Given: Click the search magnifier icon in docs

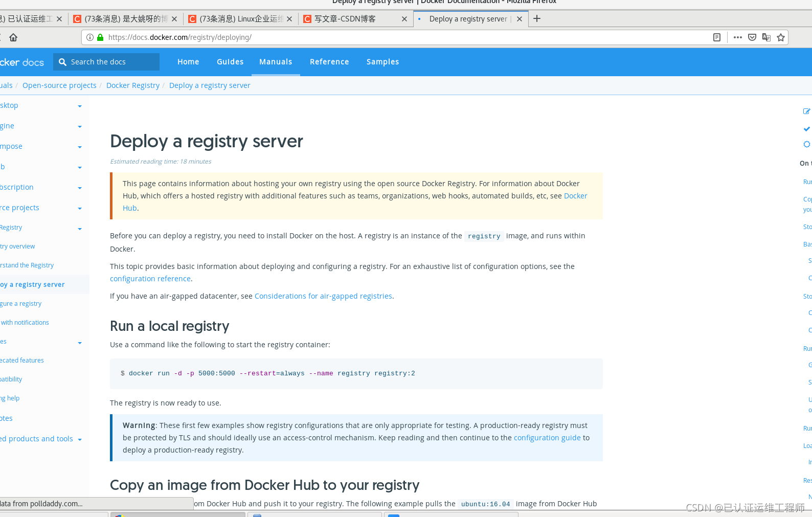Looking at the screenshot, I should pyautogui.click(x=63, y=62).
